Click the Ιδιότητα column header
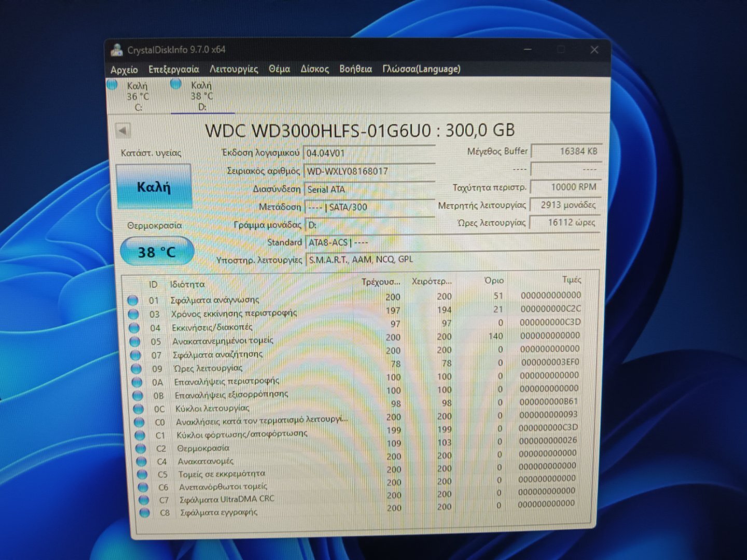The image size is (747, 560). point(187,285)
